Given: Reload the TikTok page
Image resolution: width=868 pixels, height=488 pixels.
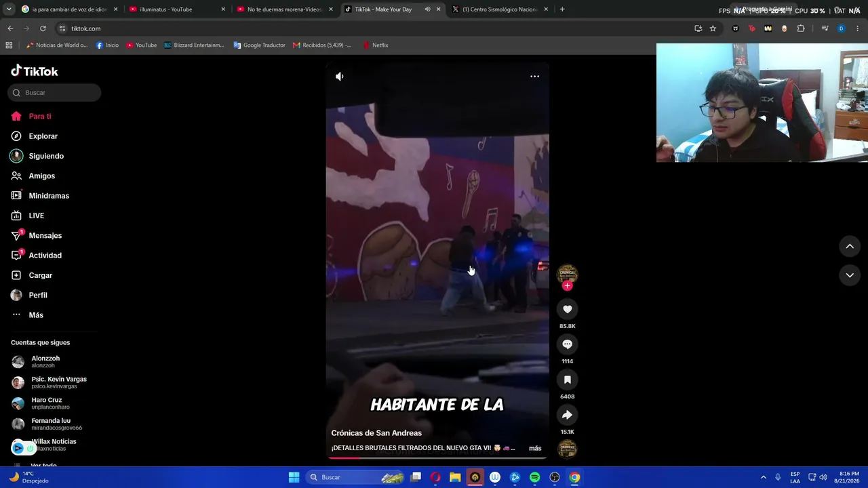Looking at the screenshot, I should click(x=43, y=28).
